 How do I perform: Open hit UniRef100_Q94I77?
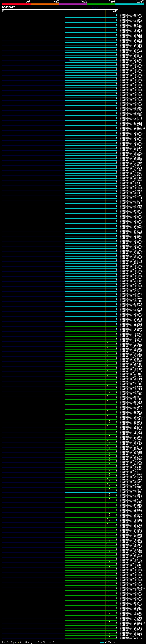(x=131, y=359)
